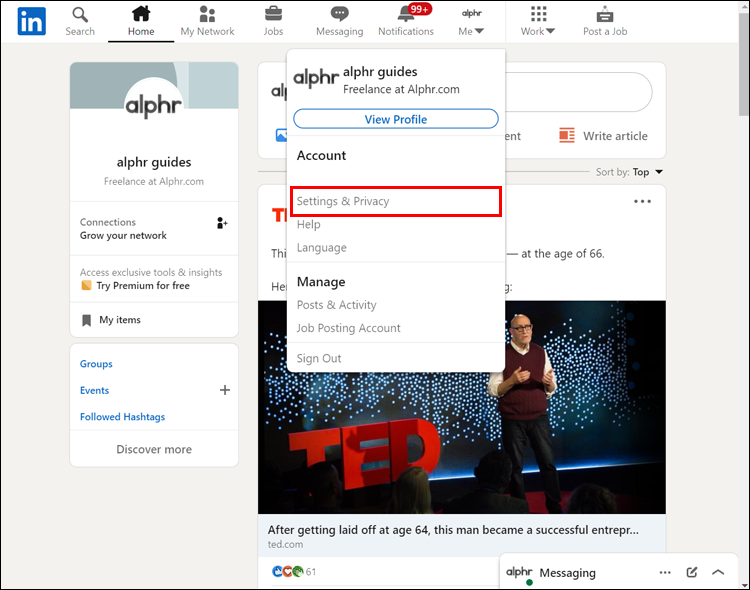Click the Post a Job icon
The height and width of the screenshot is (590, 750).
605,14
